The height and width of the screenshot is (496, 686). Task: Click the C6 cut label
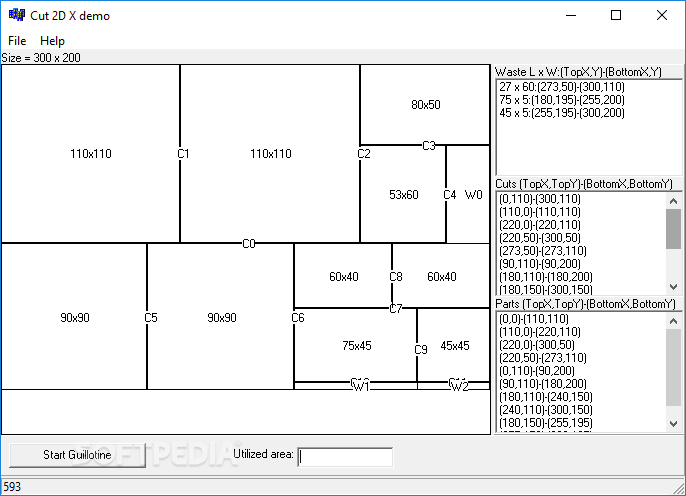[x=298, y=318]
